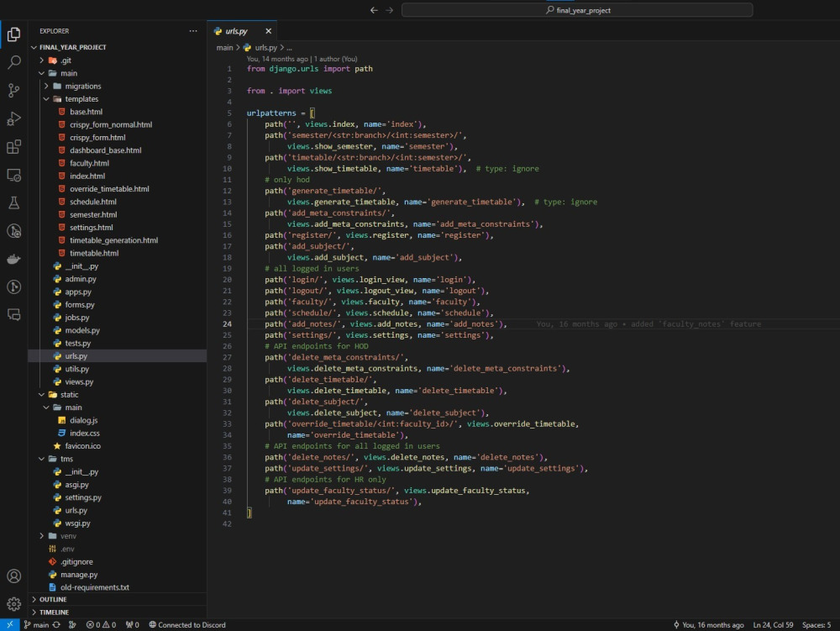The height and width of the screenshot is (631, 840).
Task: Open the Testing flask icon
Action: coord(14,202)
